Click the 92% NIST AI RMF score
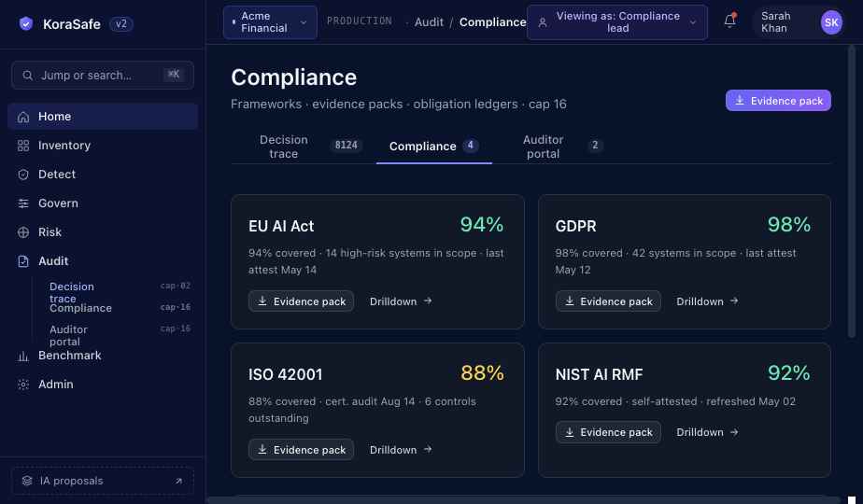The width and height of the screenshot is (863, 504). (788, 373)
